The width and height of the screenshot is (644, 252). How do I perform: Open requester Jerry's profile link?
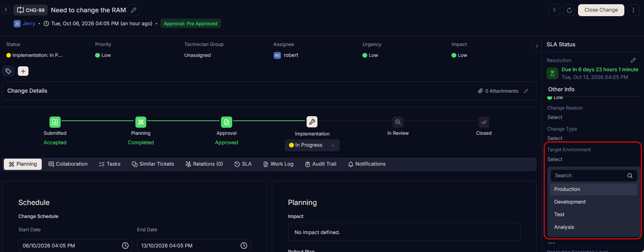click(29, 24)
